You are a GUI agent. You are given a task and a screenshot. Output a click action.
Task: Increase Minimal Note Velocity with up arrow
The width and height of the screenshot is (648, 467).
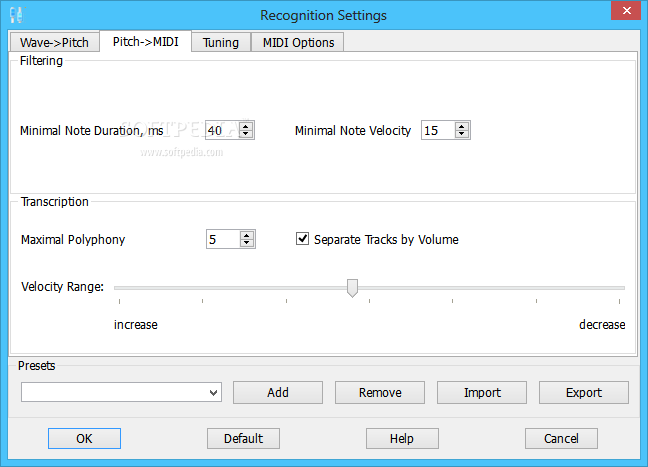click(462, 126)
